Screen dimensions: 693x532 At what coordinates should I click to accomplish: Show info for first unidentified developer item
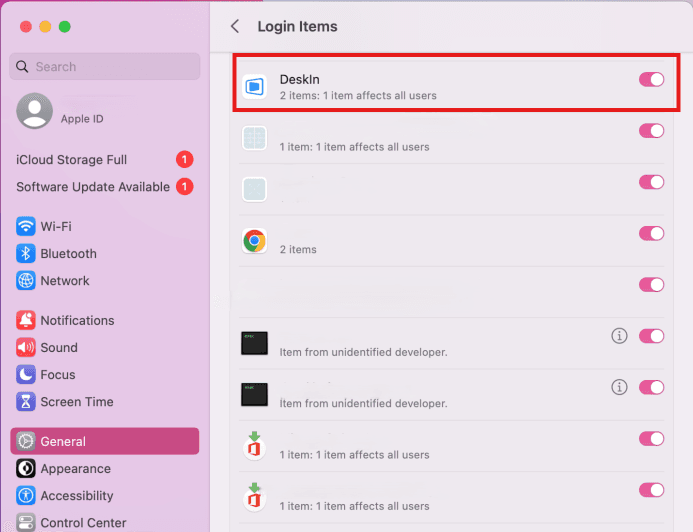coord(619,336)
